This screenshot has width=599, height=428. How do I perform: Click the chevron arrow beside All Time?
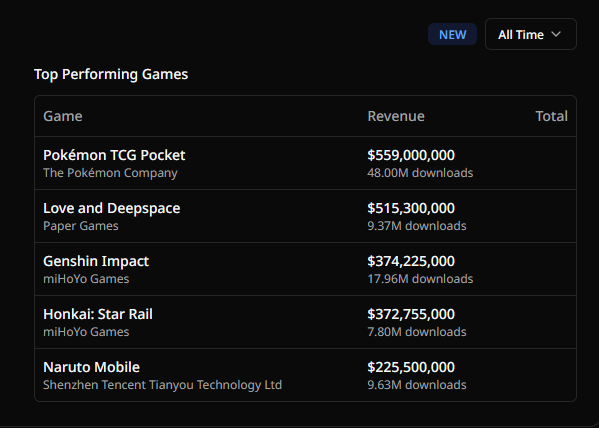[x=556, y=34]
